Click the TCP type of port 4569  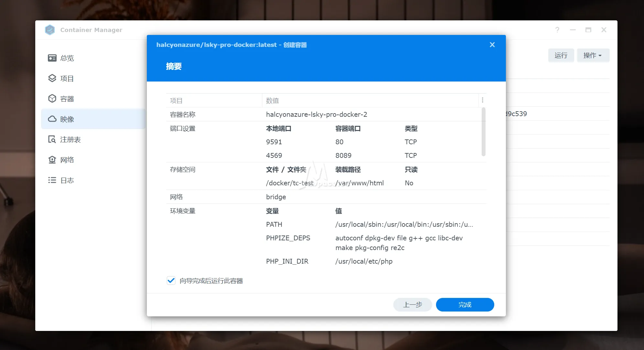(x=410, y=155)
